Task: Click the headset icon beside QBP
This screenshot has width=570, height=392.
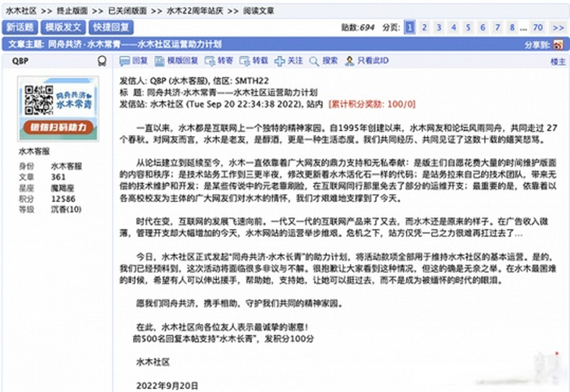Action: click(101, 61)
